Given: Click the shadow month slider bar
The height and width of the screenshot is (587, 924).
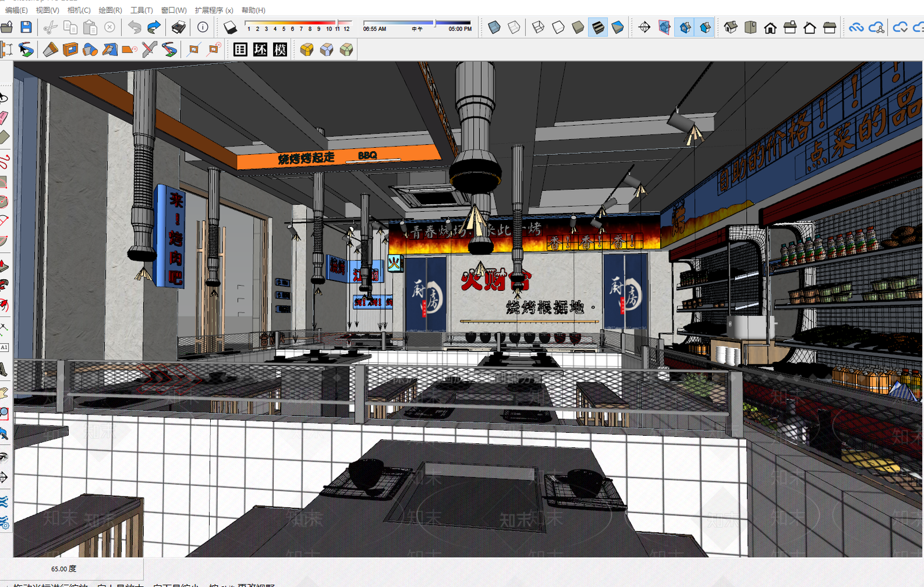Looking at the screenshot, I should pos(298,23).
